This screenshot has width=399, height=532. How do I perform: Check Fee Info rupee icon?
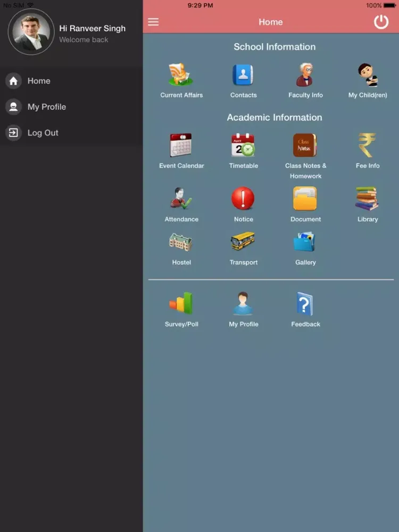pos(367,145)
